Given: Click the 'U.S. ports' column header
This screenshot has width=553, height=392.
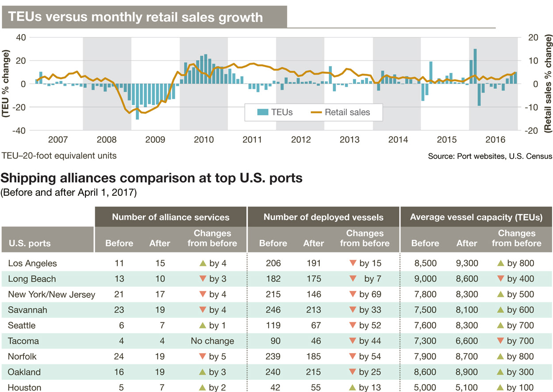Looking at the screenshot, I should pos(29,244).
